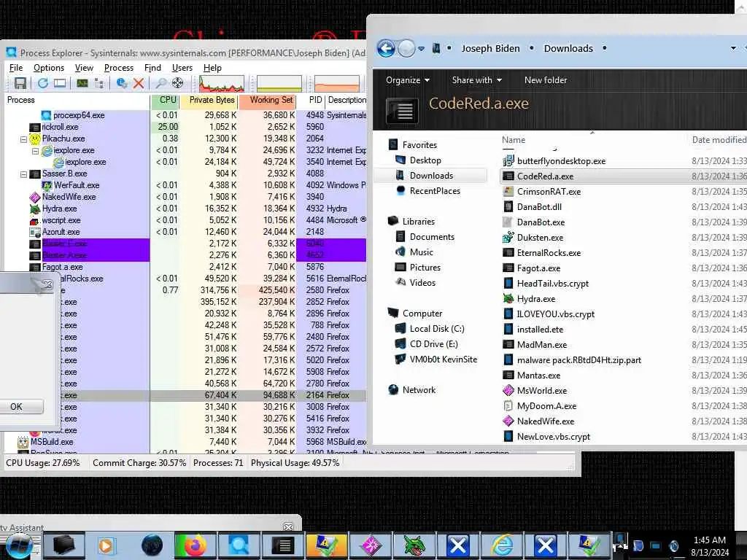The width and height of the screenshot is (747, 560).
Task: Open Internet Explorer from the taskbar
Action: point(502,545)
